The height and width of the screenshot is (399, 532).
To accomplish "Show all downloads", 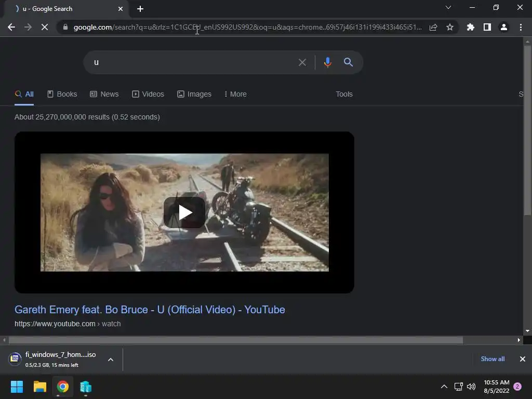I will click(x=493, y=359).
